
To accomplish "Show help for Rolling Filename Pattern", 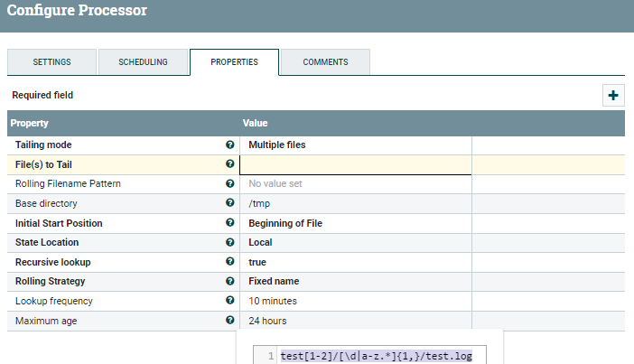I will point(230,183).
